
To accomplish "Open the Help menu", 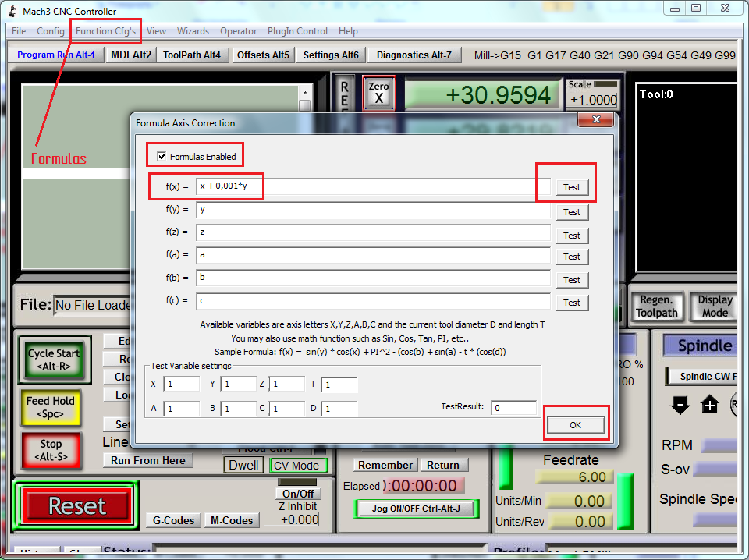I will (x=348, y=31).
